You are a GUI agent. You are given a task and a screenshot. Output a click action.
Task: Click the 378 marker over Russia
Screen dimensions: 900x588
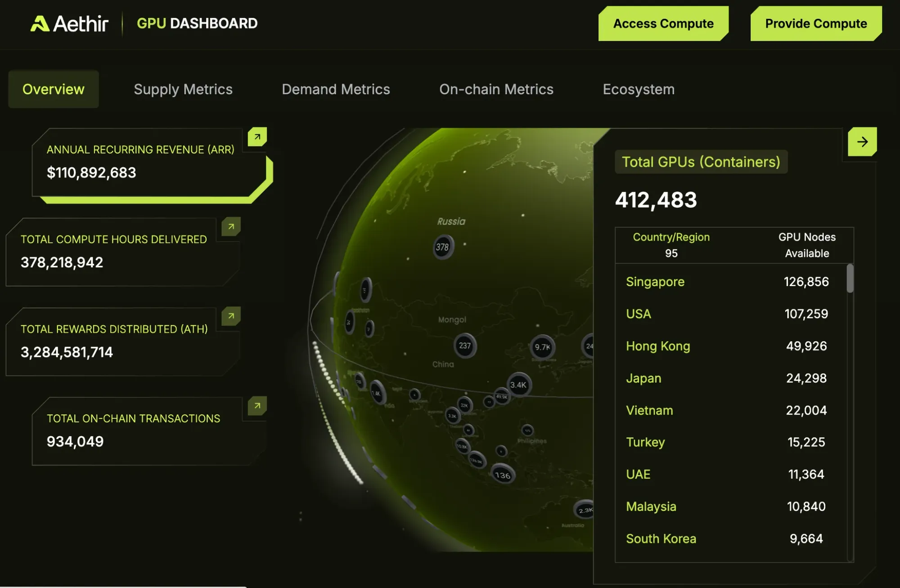tap(443, 247)
